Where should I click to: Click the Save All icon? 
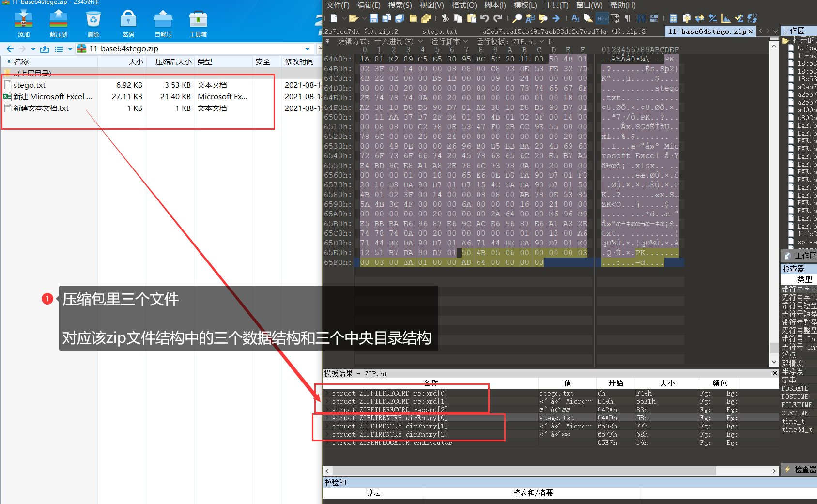point(400,18)
